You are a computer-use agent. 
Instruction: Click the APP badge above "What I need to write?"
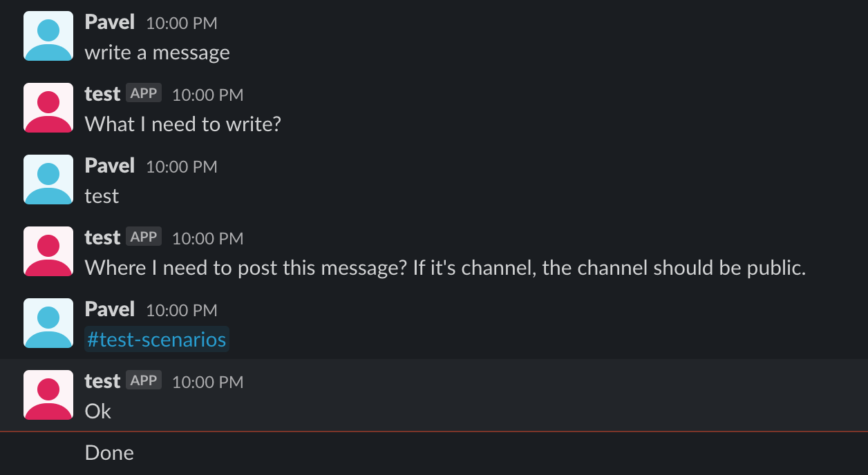pos(144,93)
